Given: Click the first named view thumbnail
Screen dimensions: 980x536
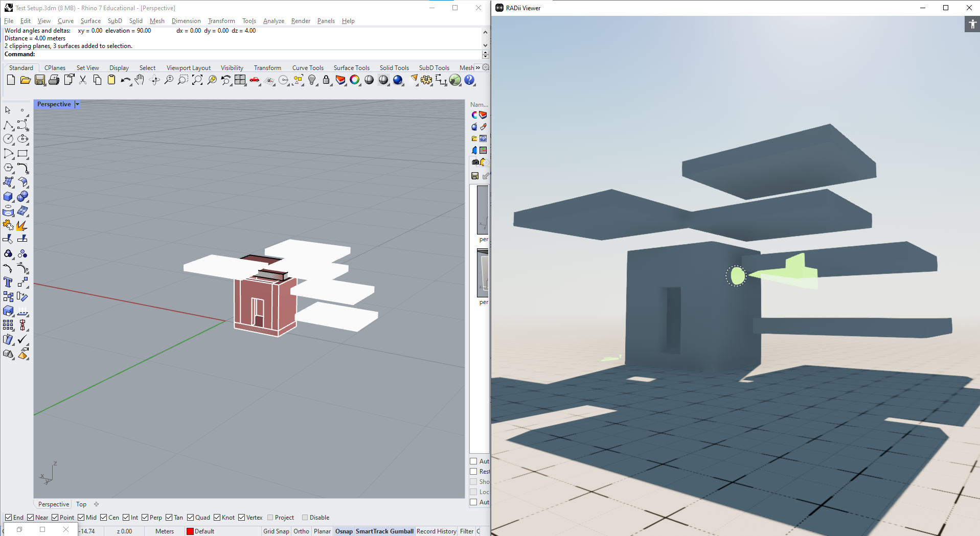Looking at the screenshot, I should pos(483,209).
